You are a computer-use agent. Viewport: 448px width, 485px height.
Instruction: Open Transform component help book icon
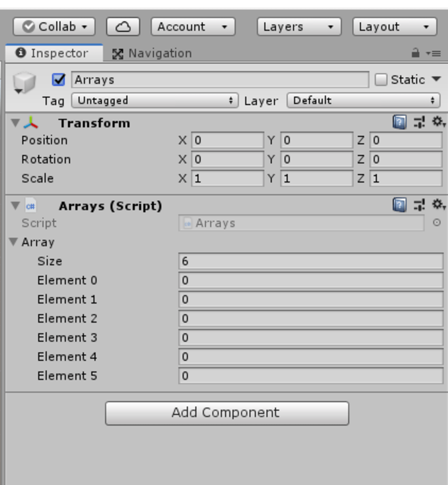click(x=399, y=122)
